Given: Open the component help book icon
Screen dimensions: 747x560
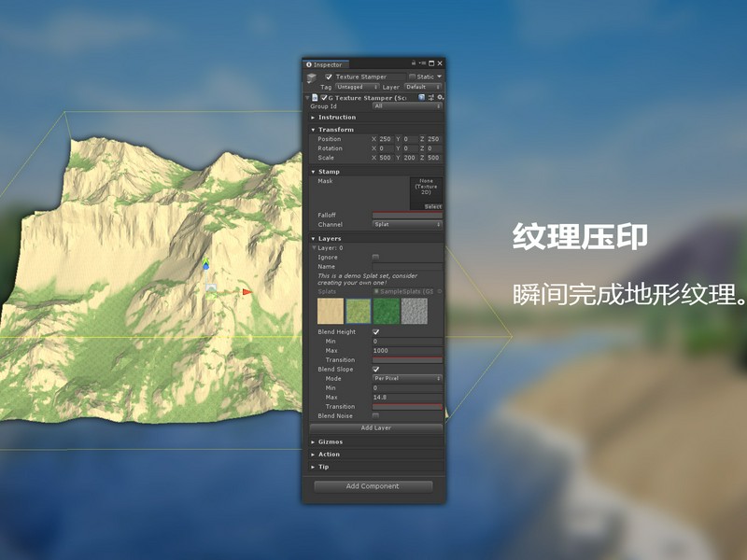Looking at the screenshot, I should tap(422, 97).
